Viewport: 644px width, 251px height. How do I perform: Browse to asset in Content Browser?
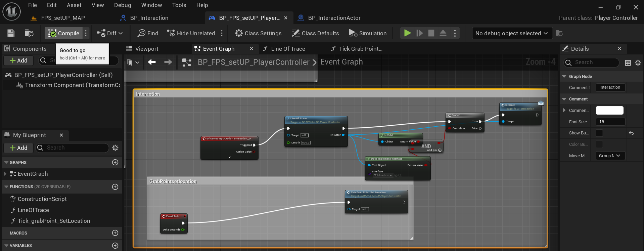(29, 33)
